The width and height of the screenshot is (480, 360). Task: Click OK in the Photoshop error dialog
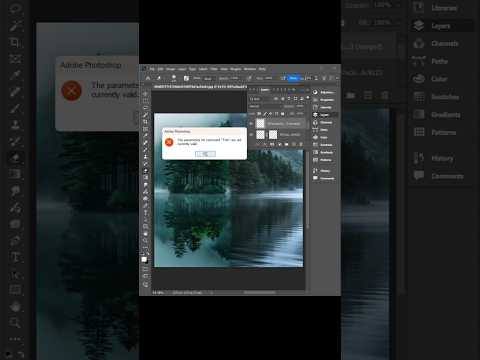205,154
